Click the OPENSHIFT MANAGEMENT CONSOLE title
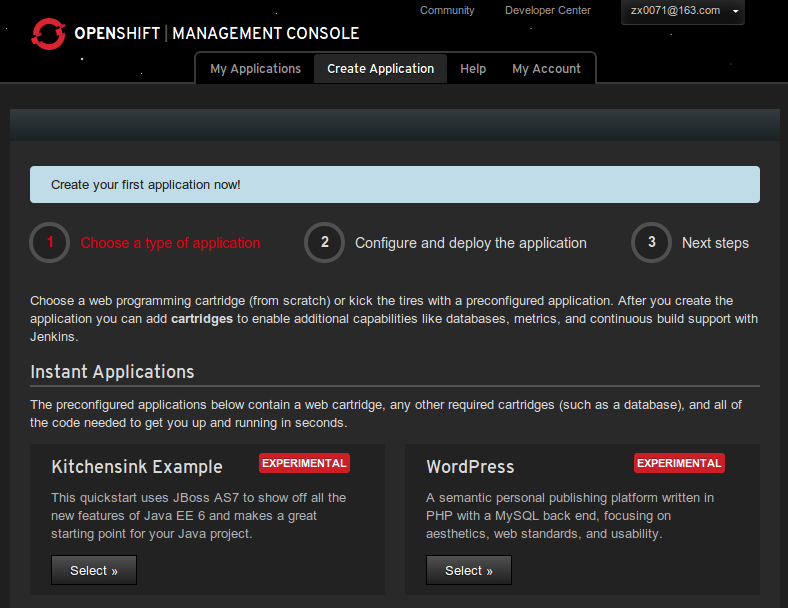This screenshot has width=788, height=608. pos(217,33)
